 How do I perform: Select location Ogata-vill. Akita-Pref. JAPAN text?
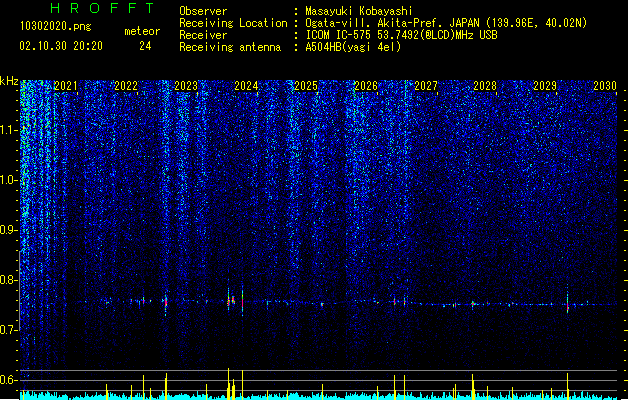446,23
